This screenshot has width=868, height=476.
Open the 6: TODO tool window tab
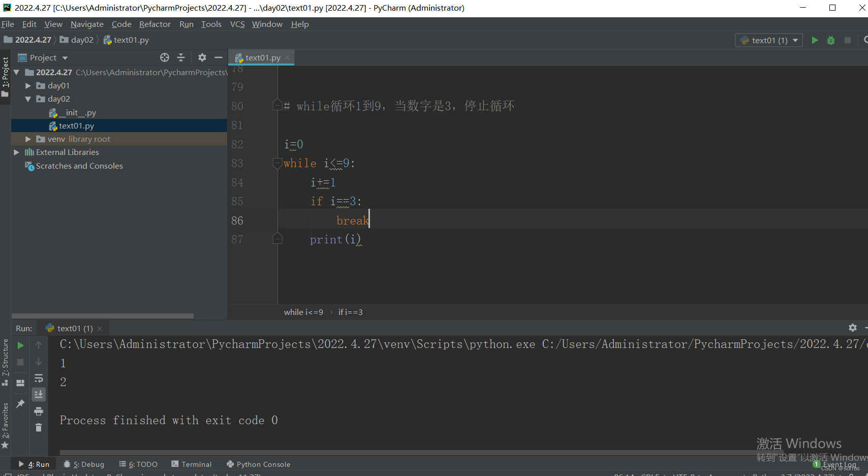click(138, 464)
